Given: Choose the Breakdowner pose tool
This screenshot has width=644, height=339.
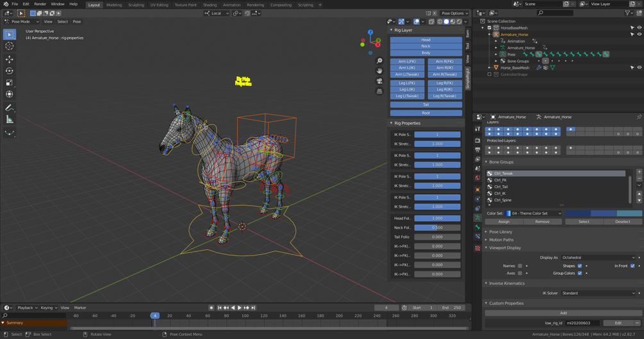Looking at the screenshot, I should (9, 133).
